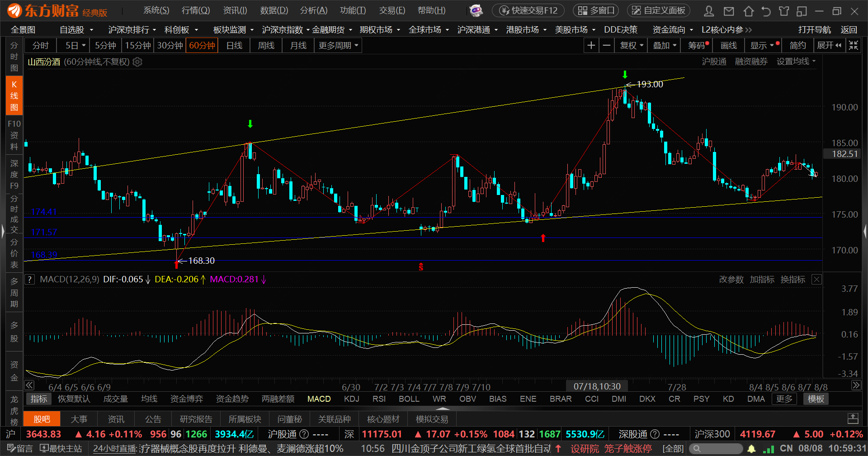Image resolution: width=868 pixels, height=456 pixels.
Task: Click 深股通 help question icon in status bar
Action: pos(655,434)
